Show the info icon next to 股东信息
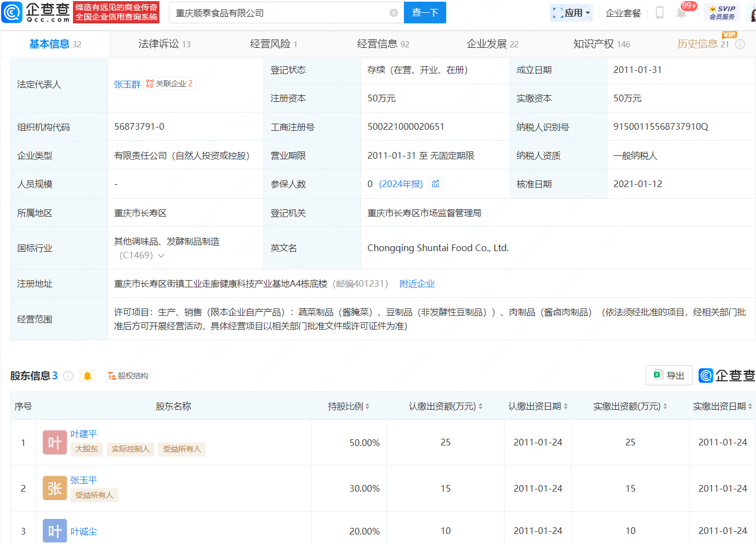The height and width of the screenshot is (544, 756). coord(69,376)
